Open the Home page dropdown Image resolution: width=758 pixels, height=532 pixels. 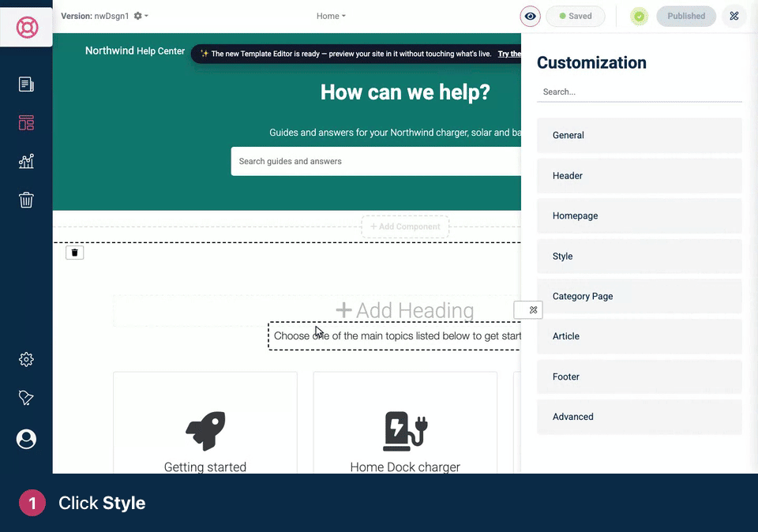(331, 16)
